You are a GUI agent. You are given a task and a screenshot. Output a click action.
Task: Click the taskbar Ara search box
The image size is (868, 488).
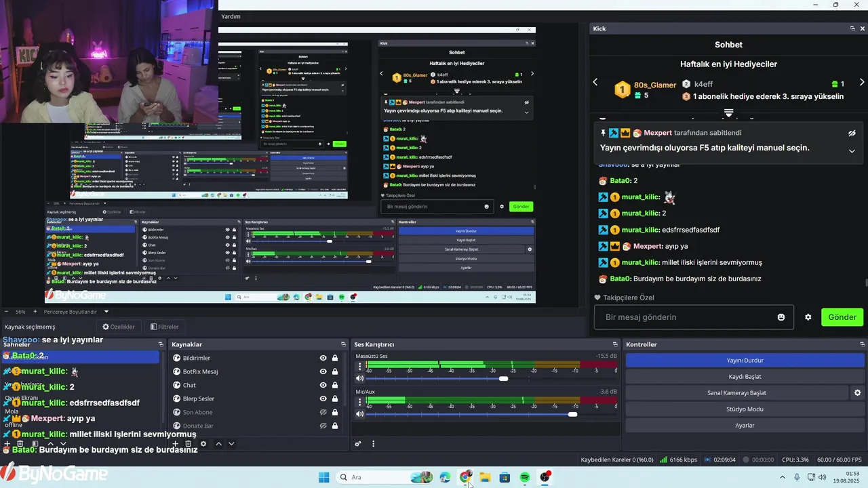click(384, 477)
